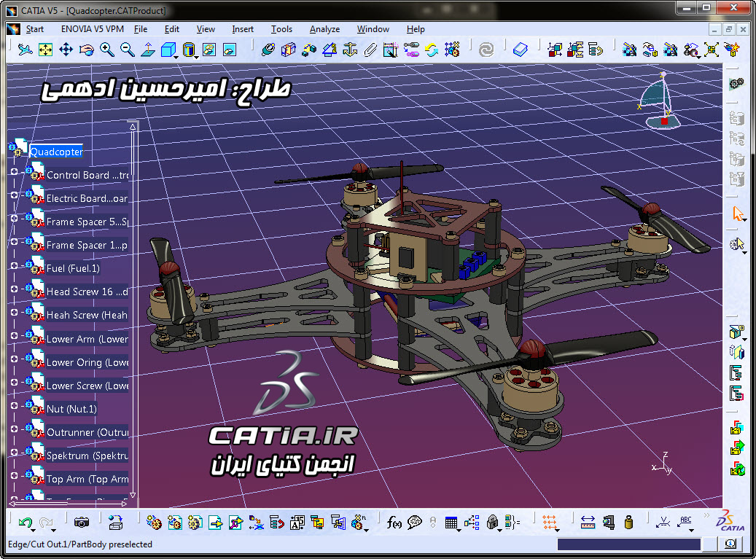This screenshot has height=559, width=756.
Task: Select the Quadcopter root tree item
Action: coord(56,152)
